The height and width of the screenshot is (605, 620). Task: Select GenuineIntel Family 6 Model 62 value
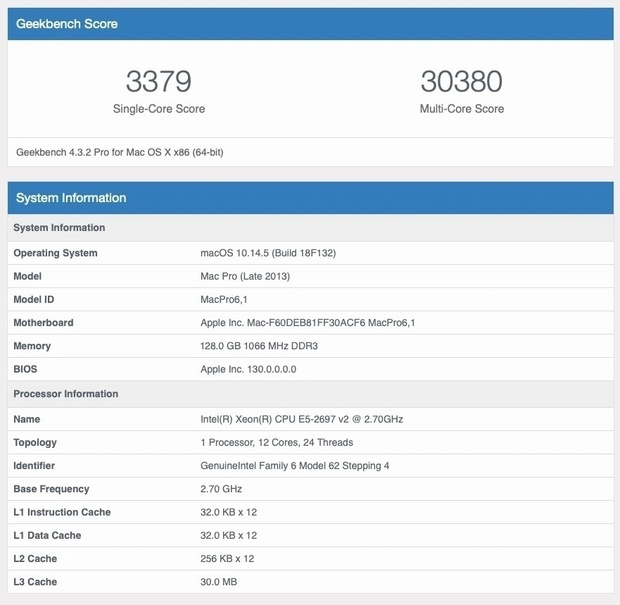coord(295,466)
